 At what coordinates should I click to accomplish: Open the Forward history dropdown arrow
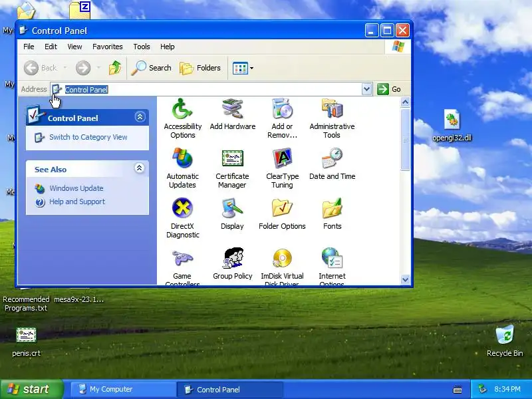point(98,68)
